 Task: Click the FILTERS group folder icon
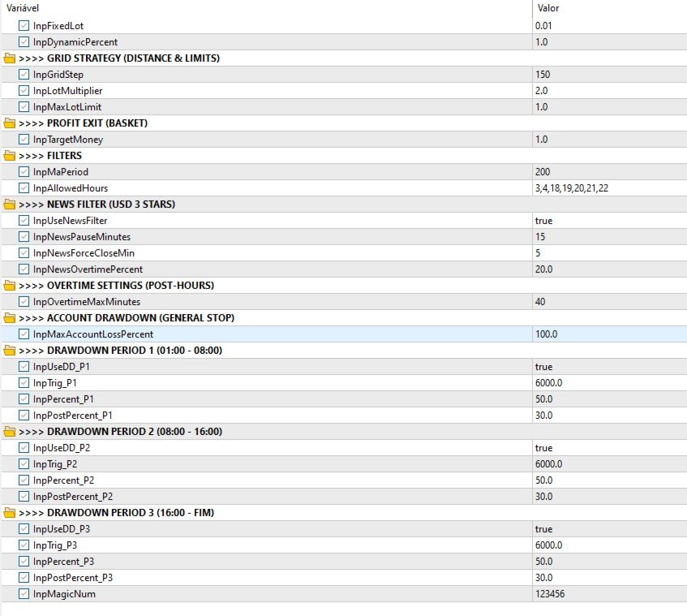point(9,156)
